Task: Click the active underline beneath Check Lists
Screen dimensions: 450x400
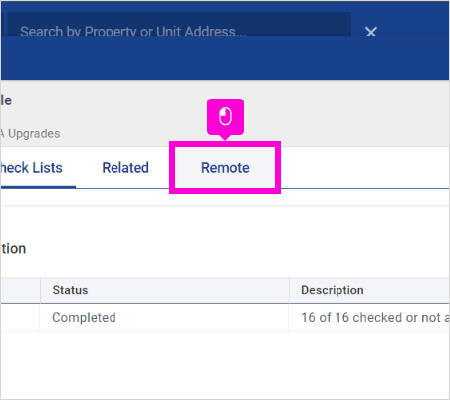Action: (x=38, y=187)
